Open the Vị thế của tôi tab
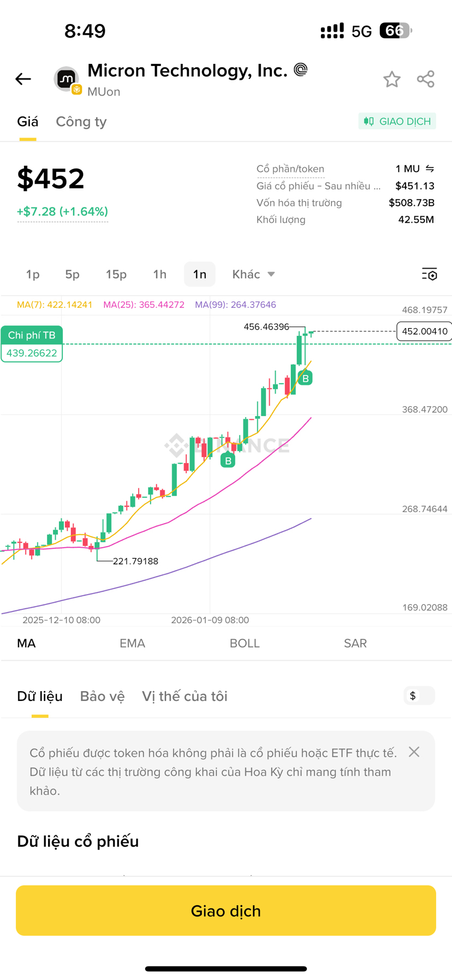Viewport: 452px width, 980px height. (185, 696)
